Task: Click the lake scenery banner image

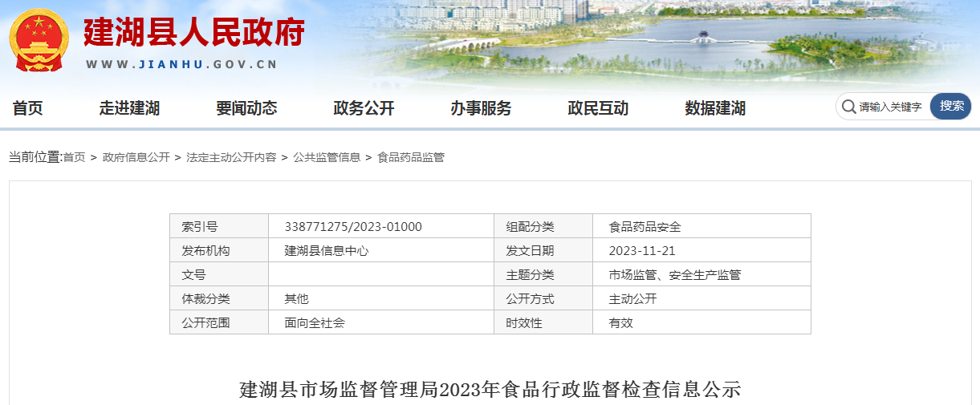Action: pos(682,40)
